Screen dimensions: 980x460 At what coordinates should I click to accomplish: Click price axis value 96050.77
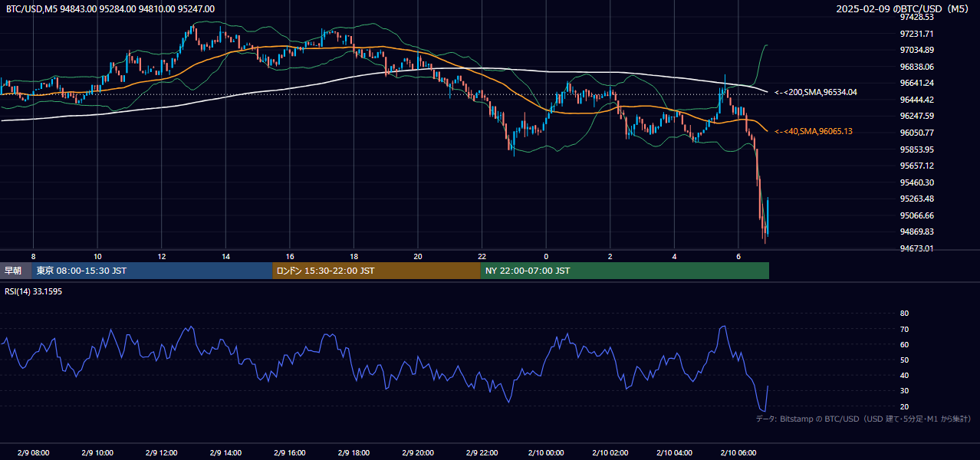pyautogui.click(x=916, y=133)
